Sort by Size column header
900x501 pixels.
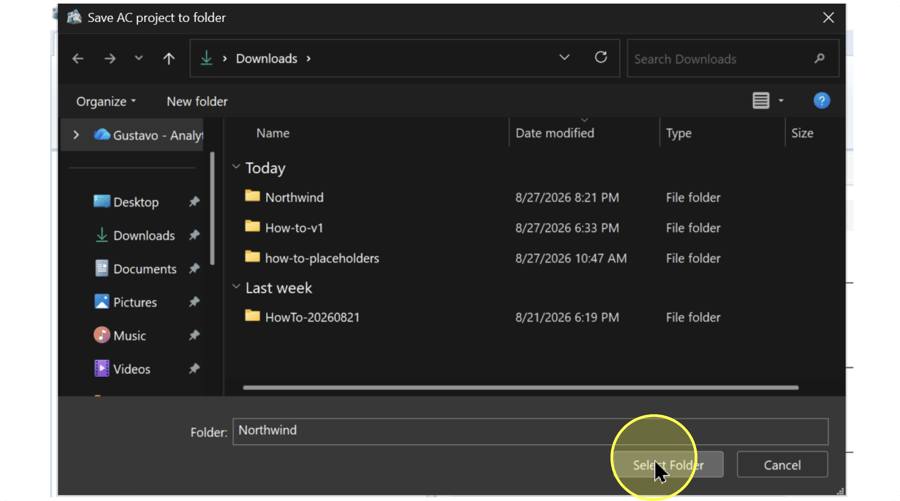coord(802,133)
